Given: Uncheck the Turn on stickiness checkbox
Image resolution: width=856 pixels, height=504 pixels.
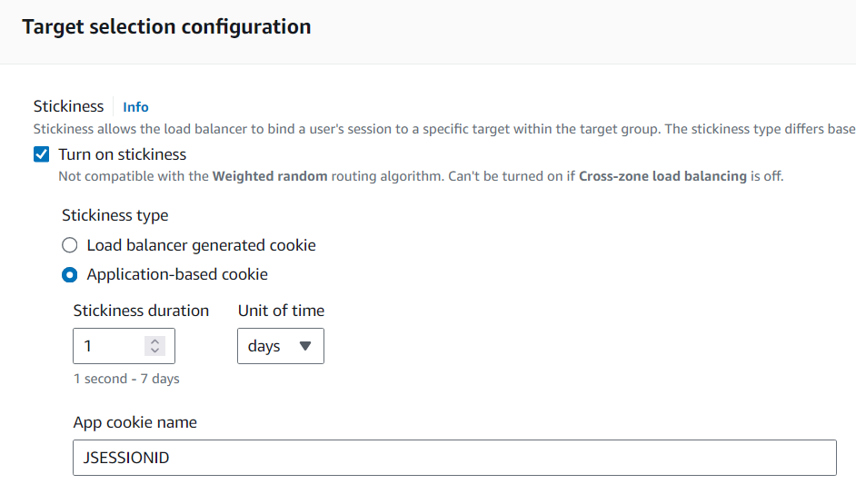Looking at the screenshot, I should tap(41, 154).
